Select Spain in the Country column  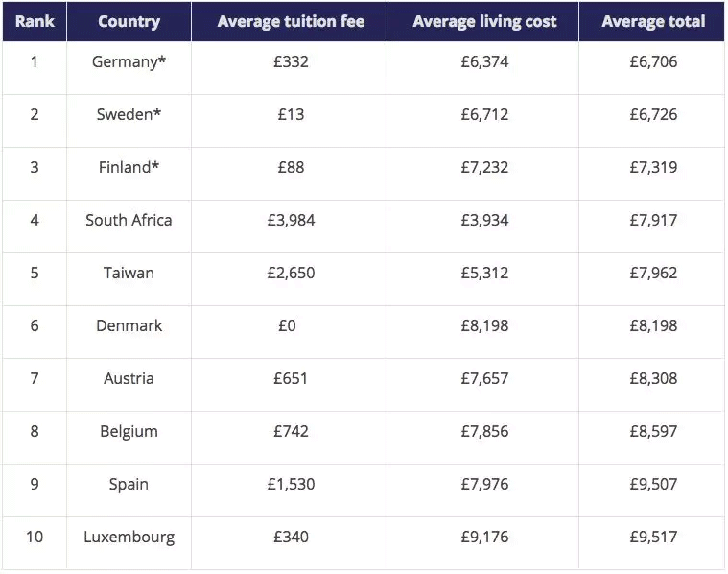point(129,484)
